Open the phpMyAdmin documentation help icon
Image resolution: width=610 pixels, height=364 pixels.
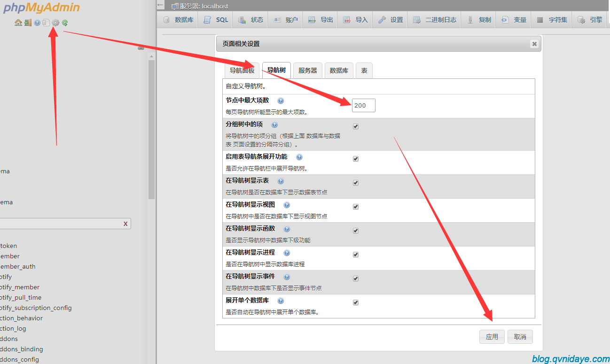point(37,23)
